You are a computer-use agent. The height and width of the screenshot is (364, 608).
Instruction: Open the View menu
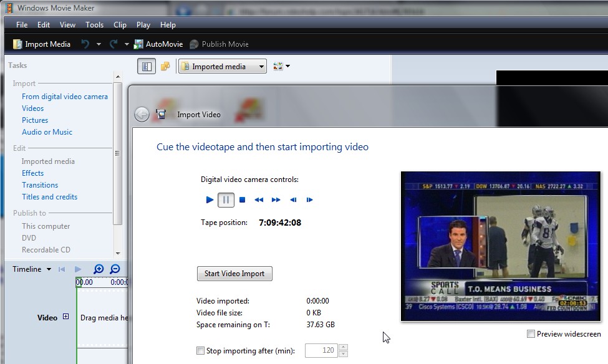67,25
